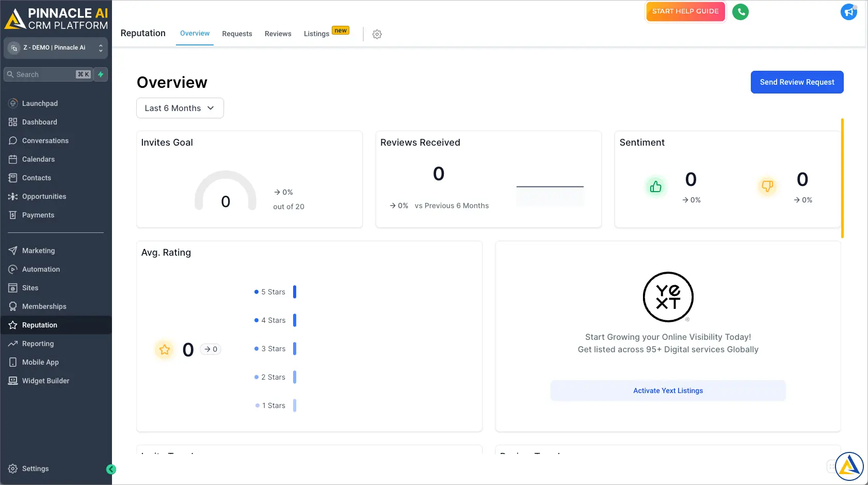The image size is (868, 485).
Task: Open the Listings tab marked new
Action: (316, 34)
